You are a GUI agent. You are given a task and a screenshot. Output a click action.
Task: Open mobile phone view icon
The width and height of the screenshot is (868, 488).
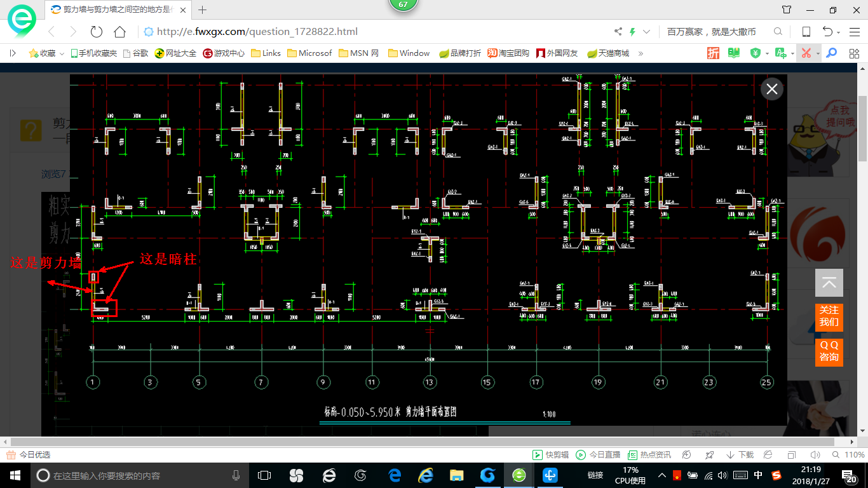click(806, 32)
